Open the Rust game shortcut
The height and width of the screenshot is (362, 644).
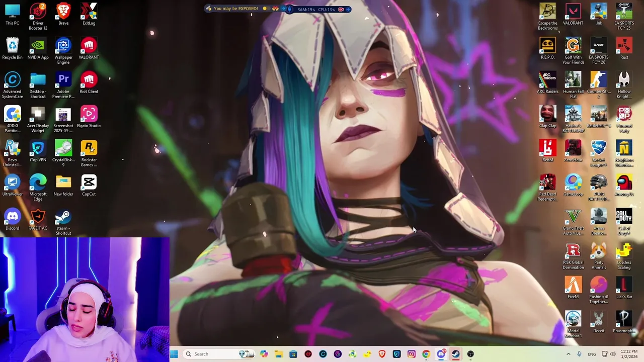click(x=624, y=48)
